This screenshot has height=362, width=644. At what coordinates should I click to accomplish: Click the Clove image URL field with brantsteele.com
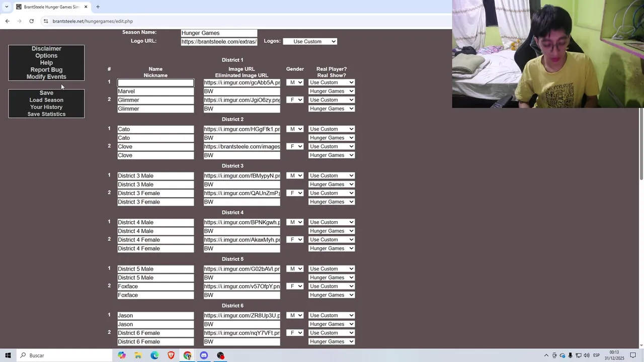pyautogui.click(x=242, y=147)
